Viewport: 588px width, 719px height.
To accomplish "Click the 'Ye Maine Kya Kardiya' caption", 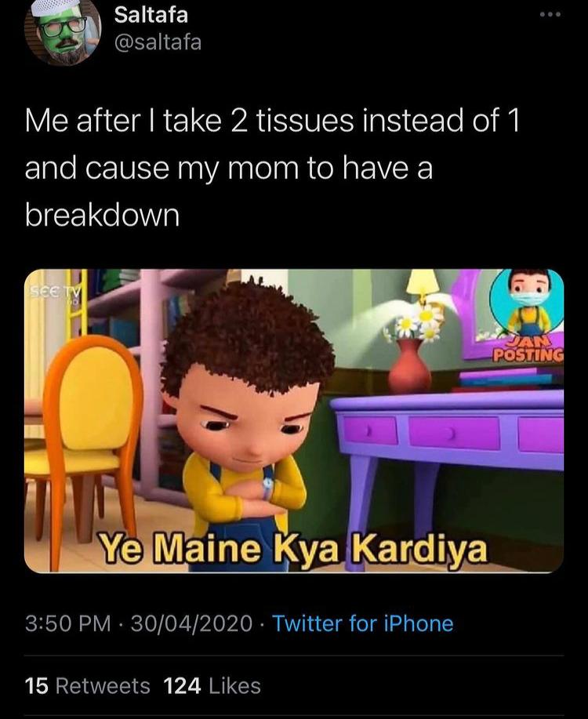I will pos(294,550).
